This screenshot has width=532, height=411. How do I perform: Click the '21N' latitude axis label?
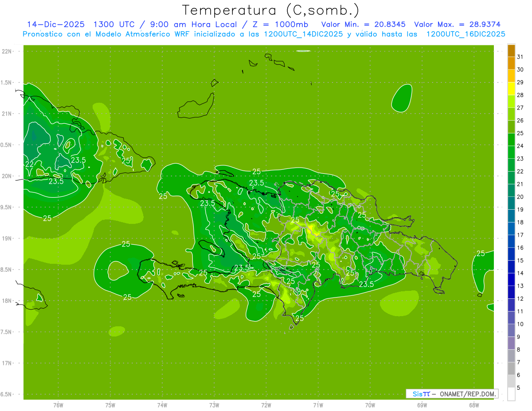(7, 114)
